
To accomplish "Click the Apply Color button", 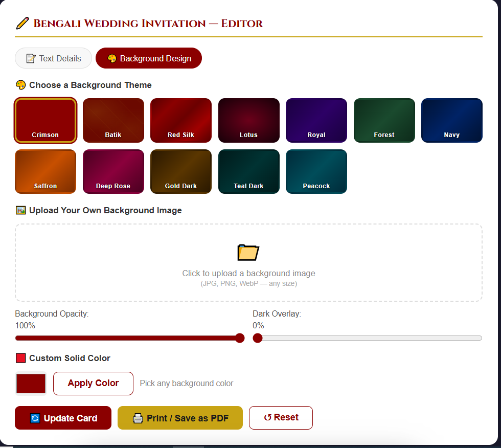I will pyautogui.click(x=93, y=384).
